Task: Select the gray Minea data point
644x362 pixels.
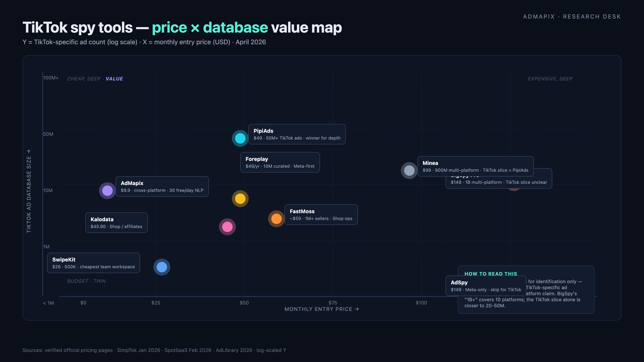Action: tap(409, 171)
